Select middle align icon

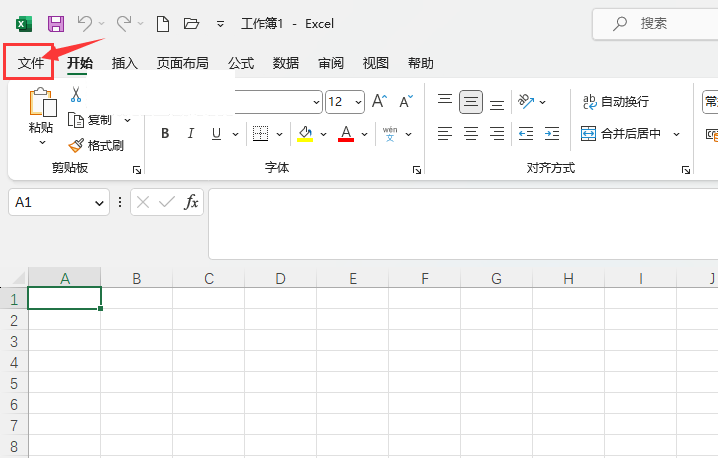(471, 101)
